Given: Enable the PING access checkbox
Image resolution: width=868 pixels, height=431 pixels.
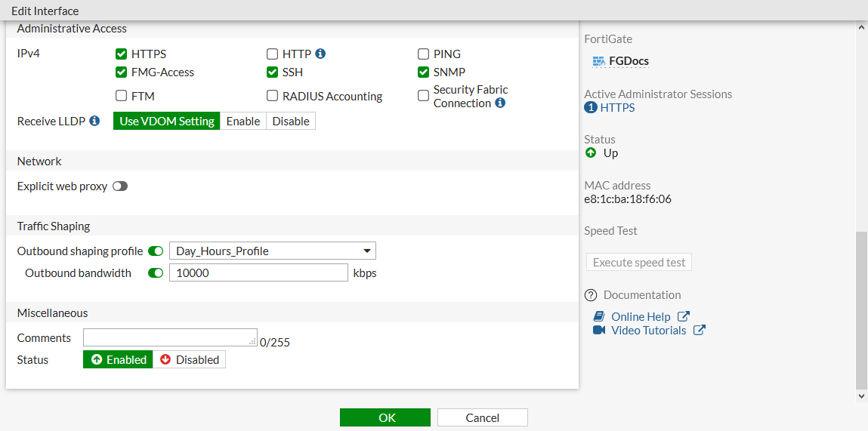Looking at the screenshot, I should 424,54.
